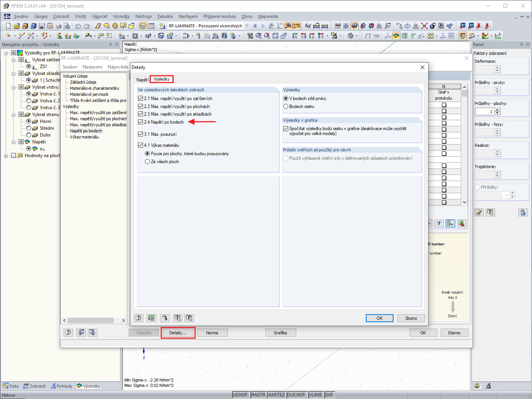532x399 pixels.
Task: Click the next case blue arrow in toolbar
Action: pyautogui.click(x=263, y=26)
